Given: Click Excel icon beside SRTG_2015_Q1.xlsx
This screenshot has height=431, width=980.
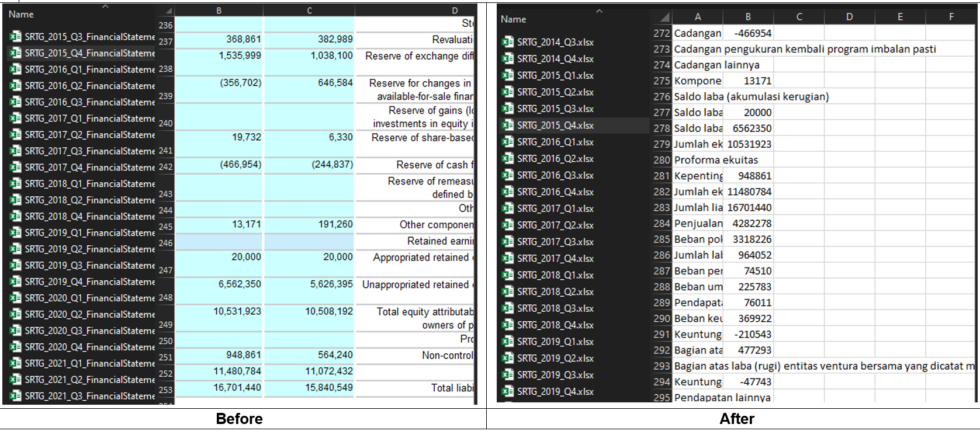Looking at the screenshot, I should (508, 75).
